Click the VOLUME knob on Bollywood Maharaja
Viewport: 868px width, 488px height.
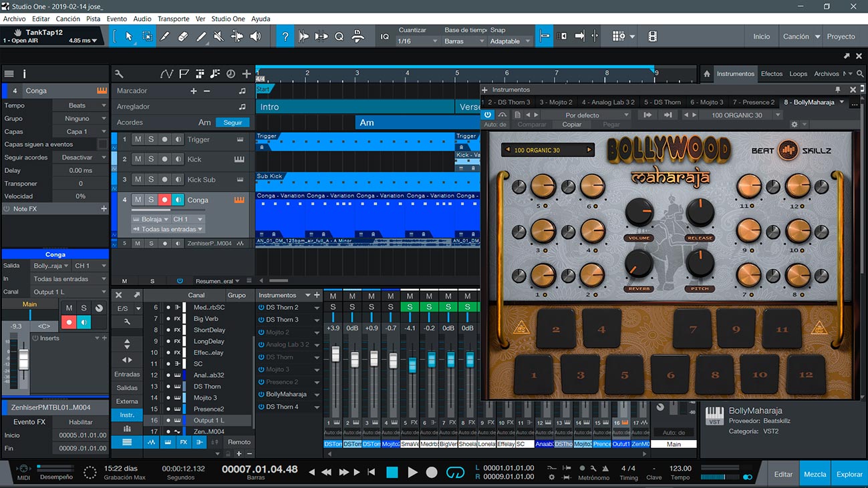[x=639, y=213]
